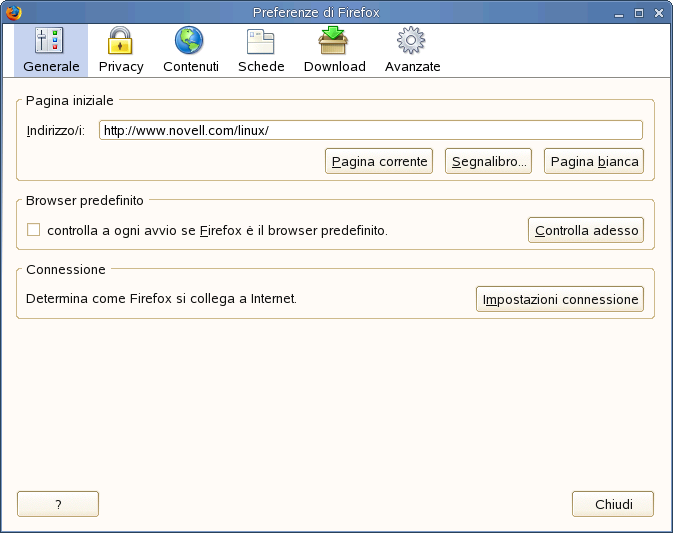
Task: Open Impostazioni connessione
Action: [x=560, y=299]
